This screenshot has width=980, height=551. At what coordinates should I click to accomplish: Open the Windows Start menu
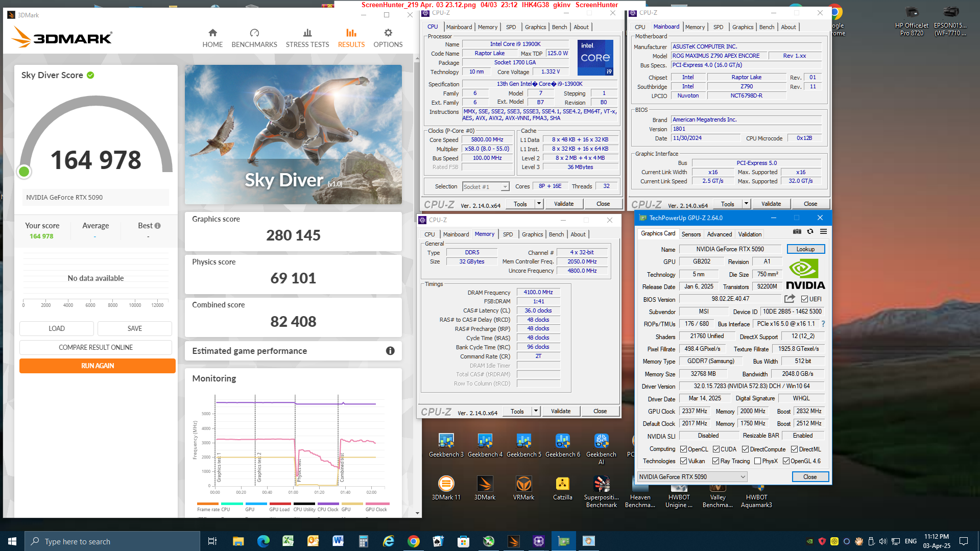coord(12,541)
